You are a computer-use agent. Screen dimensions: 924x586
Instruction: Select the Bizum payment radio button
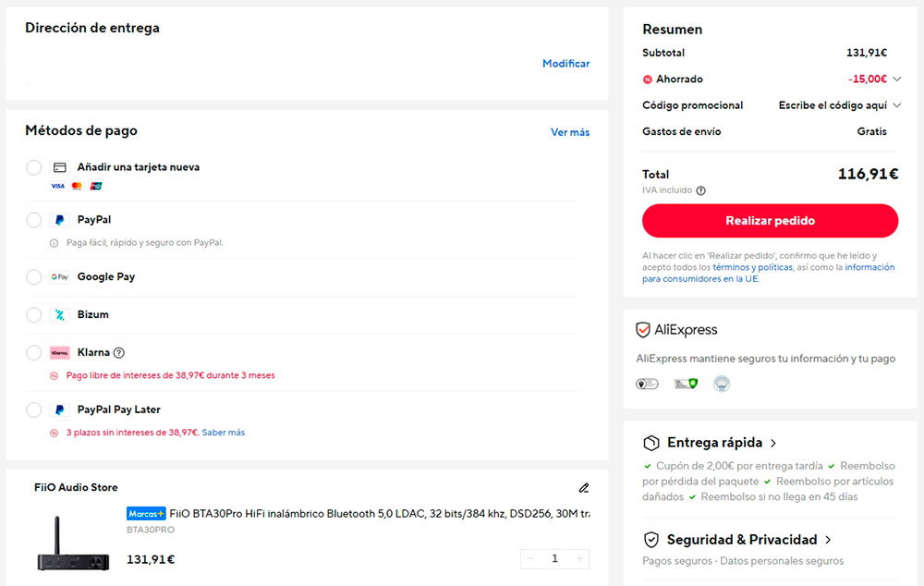pyautogui.click(x=33, y=315)
